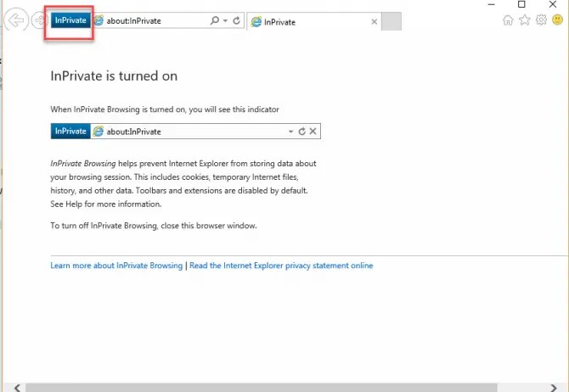Viewport: 569px width, 392px height.
Task: Click the horizontal scrollbar right arrow
Action: 554,388
